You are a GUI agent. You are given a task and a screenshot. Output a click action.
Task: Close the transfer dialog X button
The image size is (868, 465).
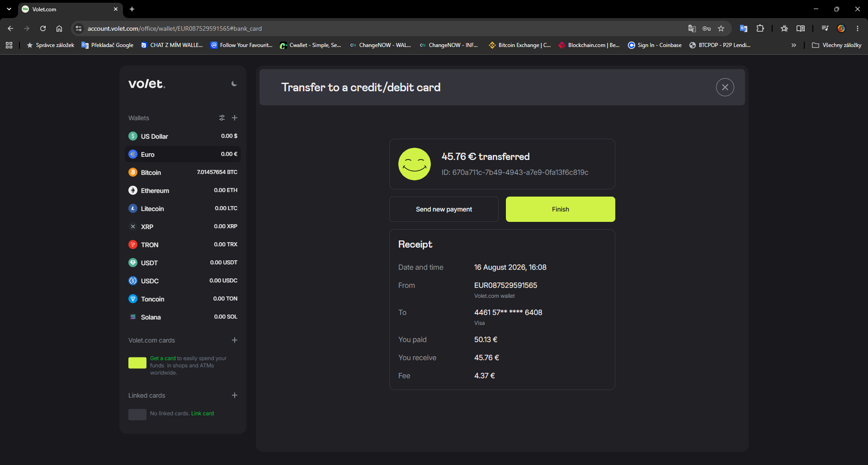coord(725,87)
